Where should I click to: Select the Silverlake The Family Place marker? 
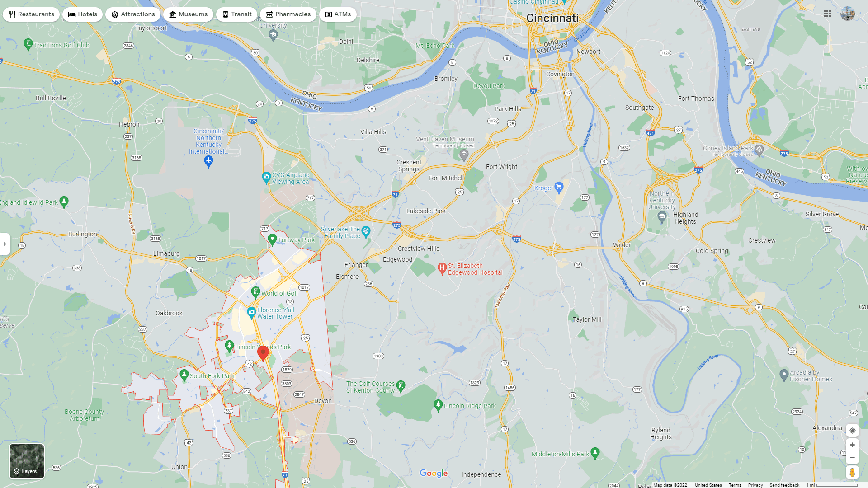click(366, 232)
